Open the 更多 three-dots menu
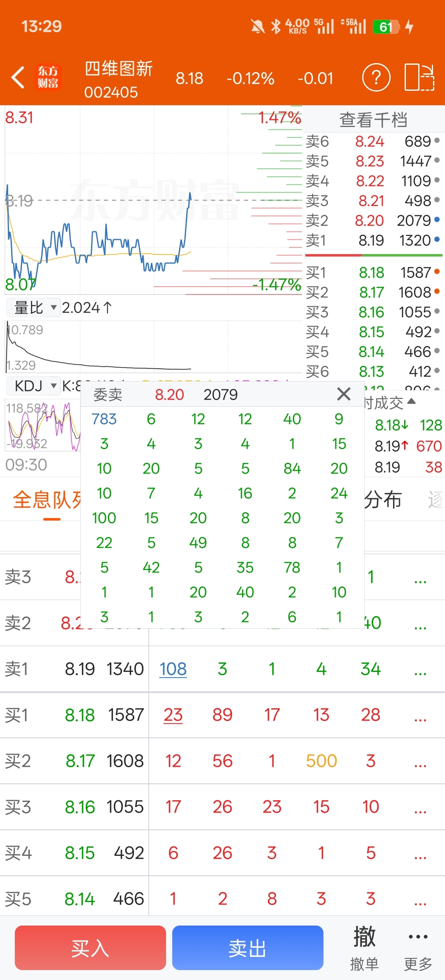 pyautogui.click(x=418, y=948)
